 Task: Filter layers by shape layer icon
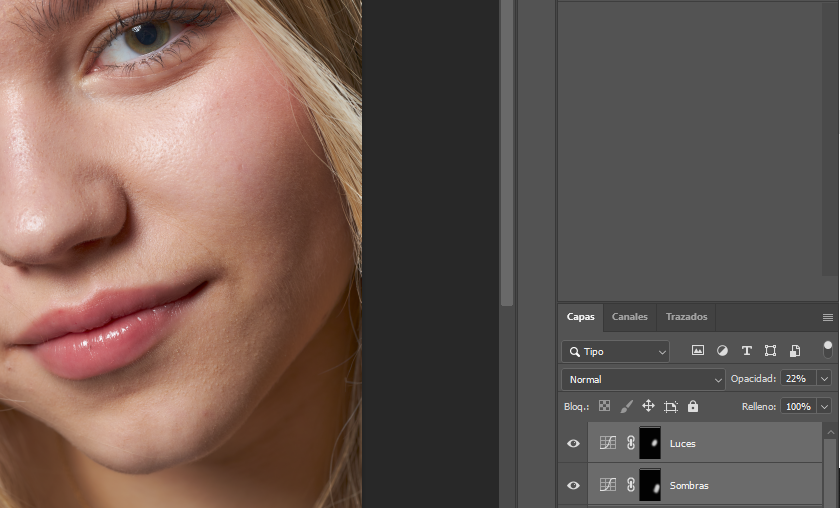pos(770,351)
